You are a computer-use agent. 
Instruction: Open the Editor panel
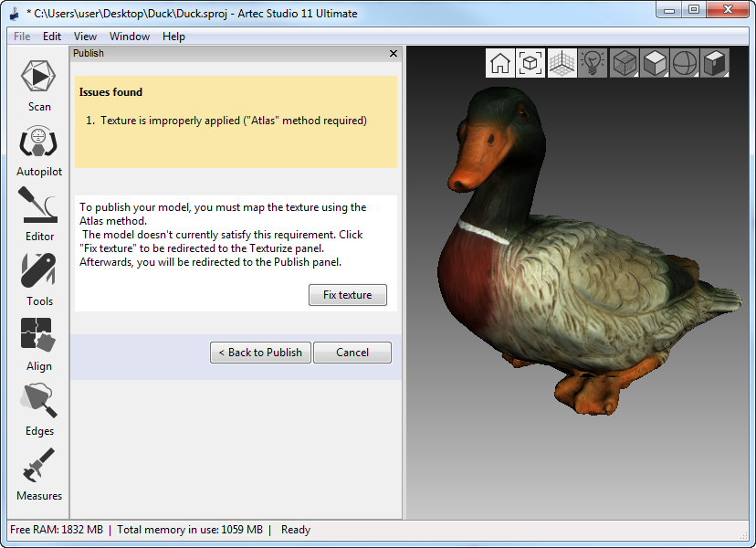pyautogui.click(x=38, y=216)
